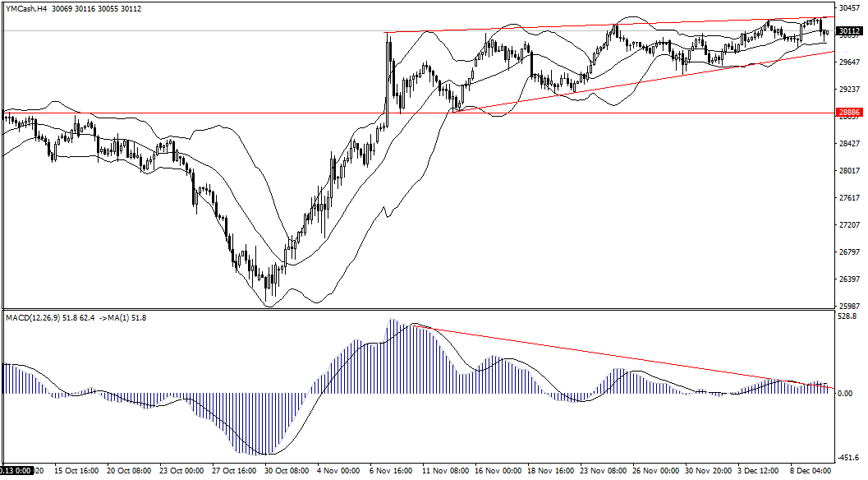Click the -451.6 MACD scale value
The width and height of the screenshot is (868, 480).
point(847,459)
